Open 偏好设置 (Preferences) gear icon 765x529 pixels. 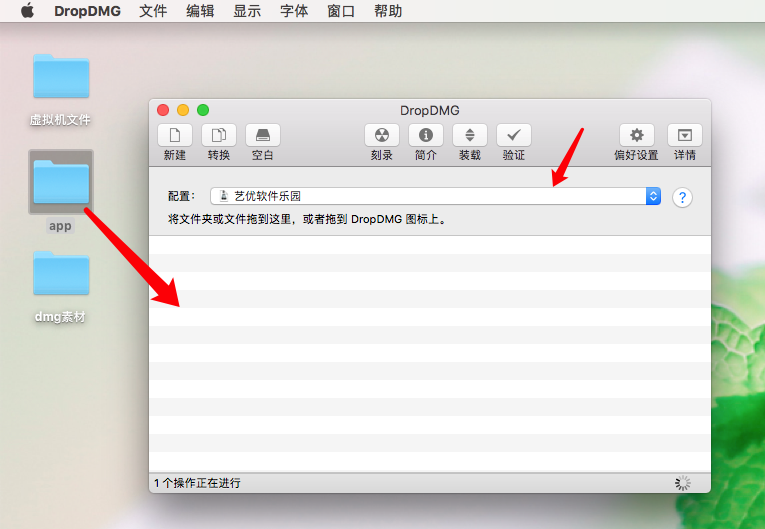(636, 135)
